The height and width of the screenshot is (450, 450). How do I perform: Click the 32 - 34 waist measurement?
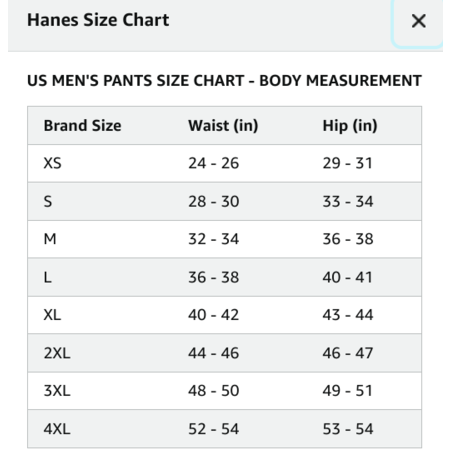click(x=214, y=239)
